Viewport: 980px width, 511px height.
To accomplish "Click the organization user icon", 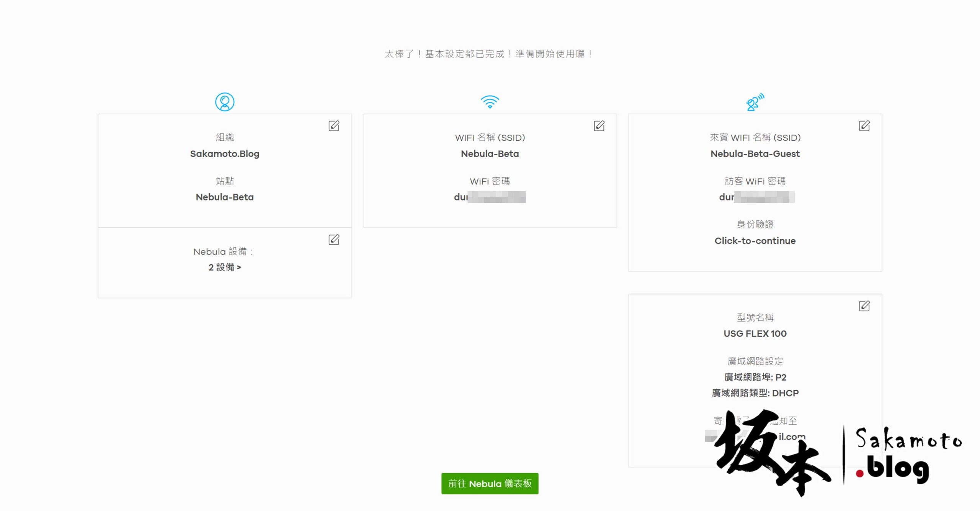I will 225,102.
